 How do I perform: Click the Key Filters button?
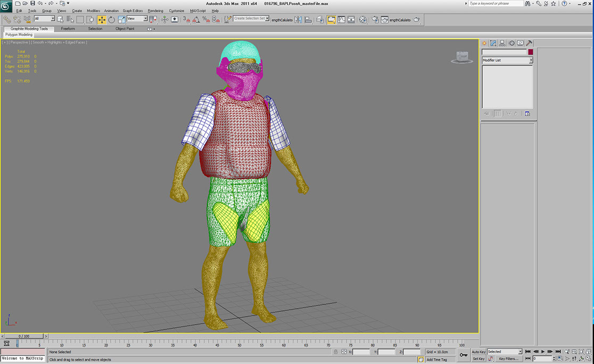tap(508, 359)
